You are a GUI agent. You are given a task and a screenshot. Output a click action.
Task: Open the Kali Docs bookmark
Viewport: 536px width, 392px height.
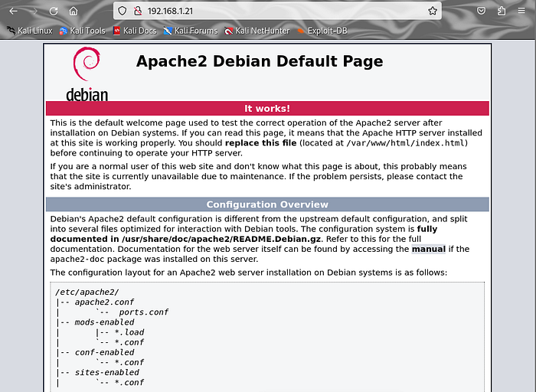[134, 31]
